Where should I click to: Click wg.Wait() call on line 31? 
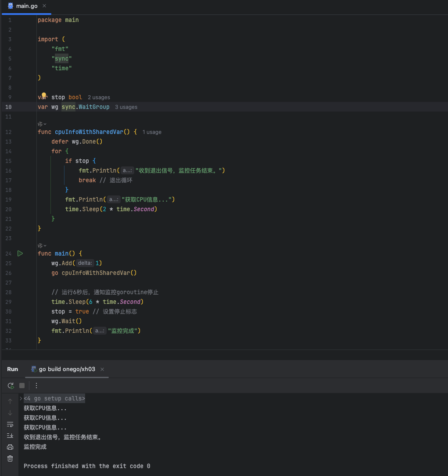click(x=67, y=321)
